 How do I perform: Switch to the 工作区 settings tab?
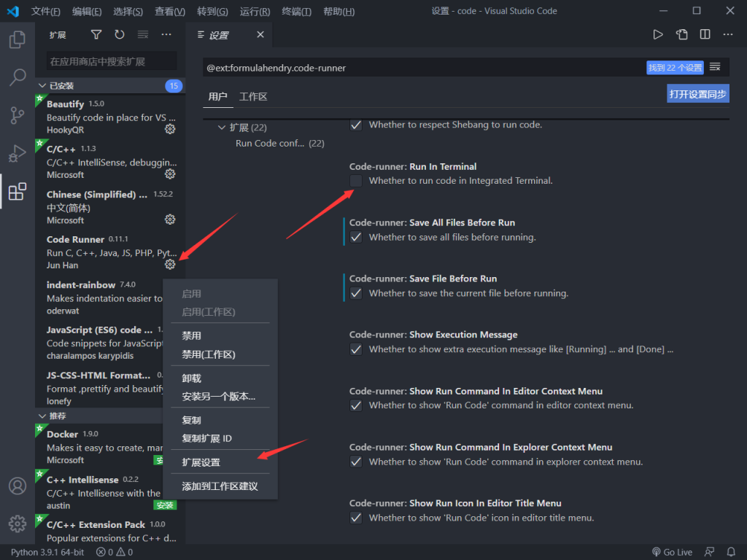(253, 97)
